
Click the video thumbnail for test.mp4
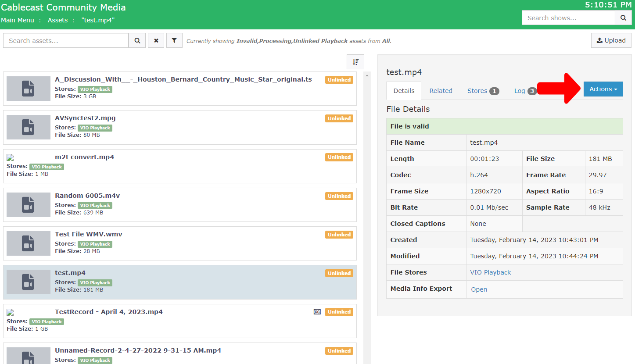[x=29, y=282]
